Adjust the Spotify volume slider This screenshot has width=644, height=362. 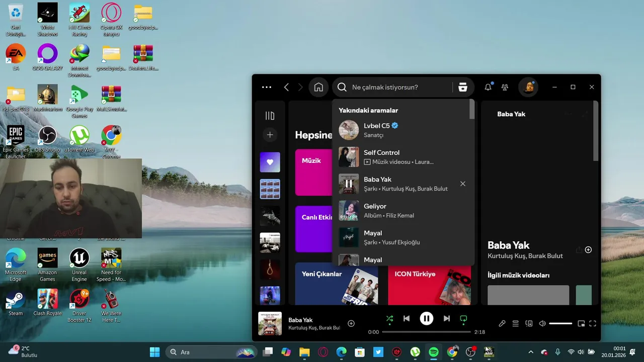[560, 323]
